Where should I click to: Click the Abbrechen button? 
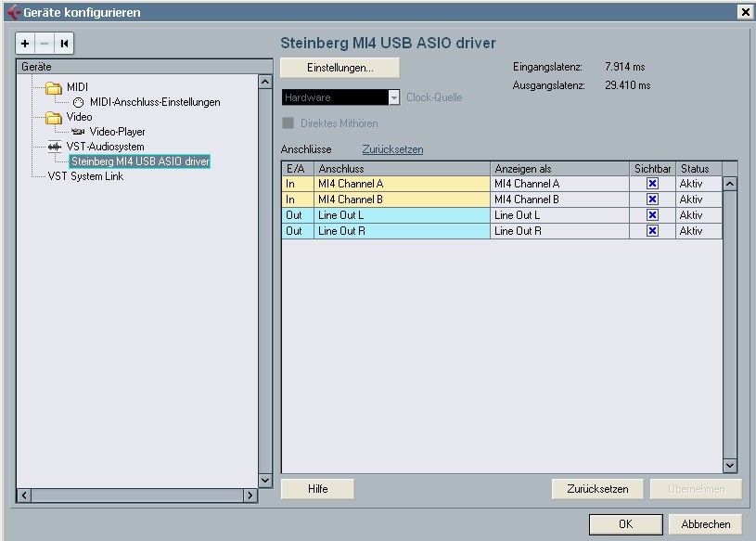tap(705, 524)
